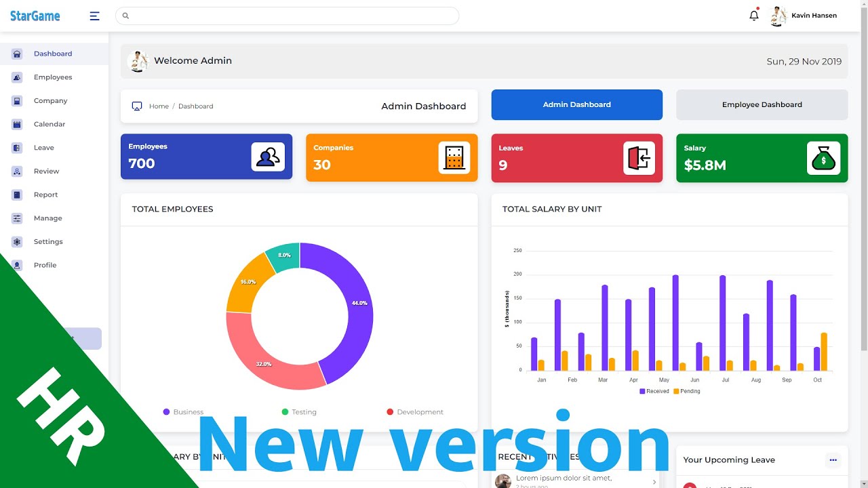The height and width of the screenshot is (488, 868).
Task: Open Manage in the sidebar
Action: (48, 218)
